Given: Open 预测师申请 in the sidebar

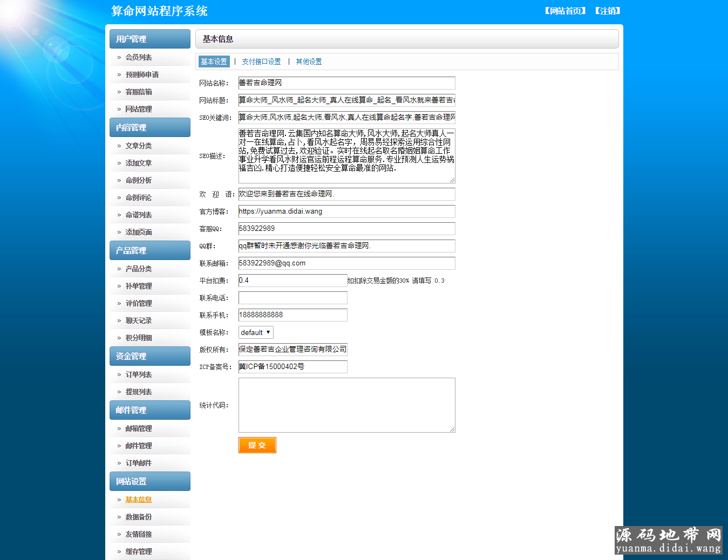Looking at the screenshot, I should coord(142,74).
